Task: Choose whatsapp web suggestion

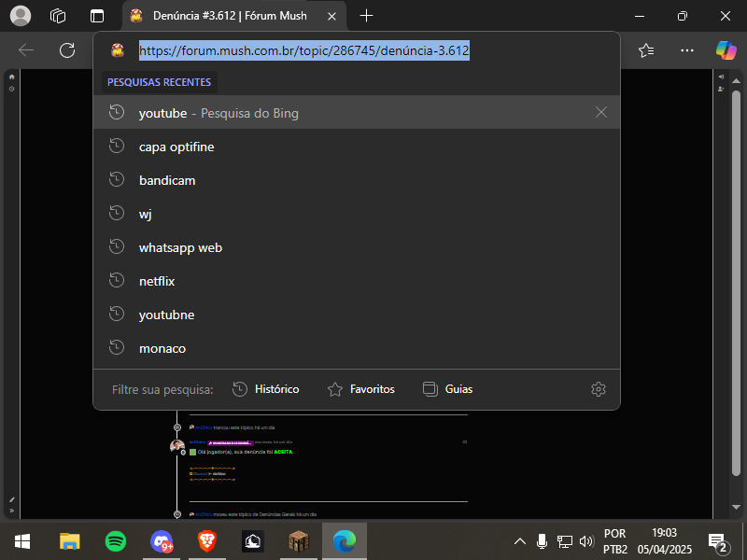Action: click(357, 247)
